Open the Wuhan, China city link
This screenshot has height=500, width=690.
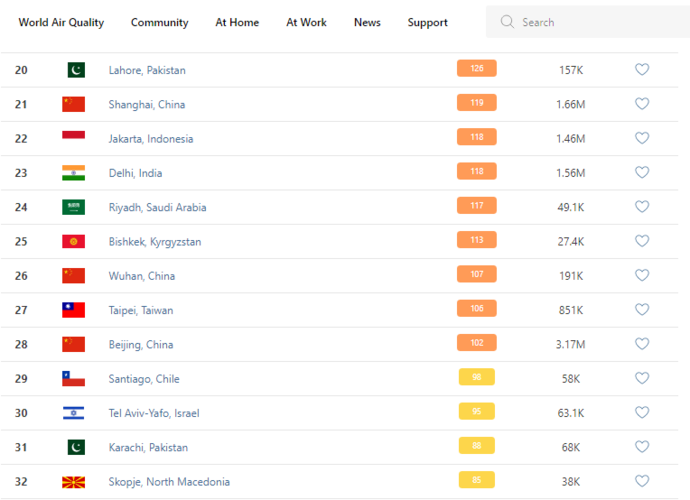pyautogui.click(x=142, y=276)
